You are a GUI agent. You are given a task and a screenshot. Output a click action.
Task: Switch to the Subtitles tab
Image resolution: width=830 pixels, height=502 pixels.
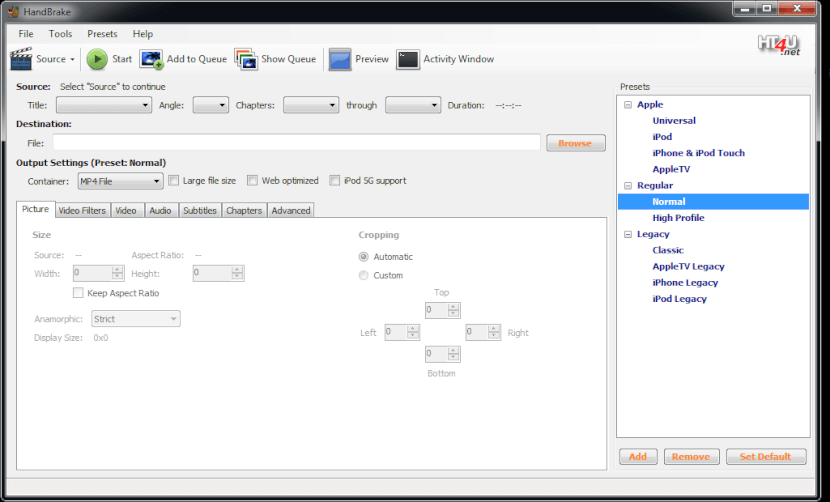tap(200, 210)
